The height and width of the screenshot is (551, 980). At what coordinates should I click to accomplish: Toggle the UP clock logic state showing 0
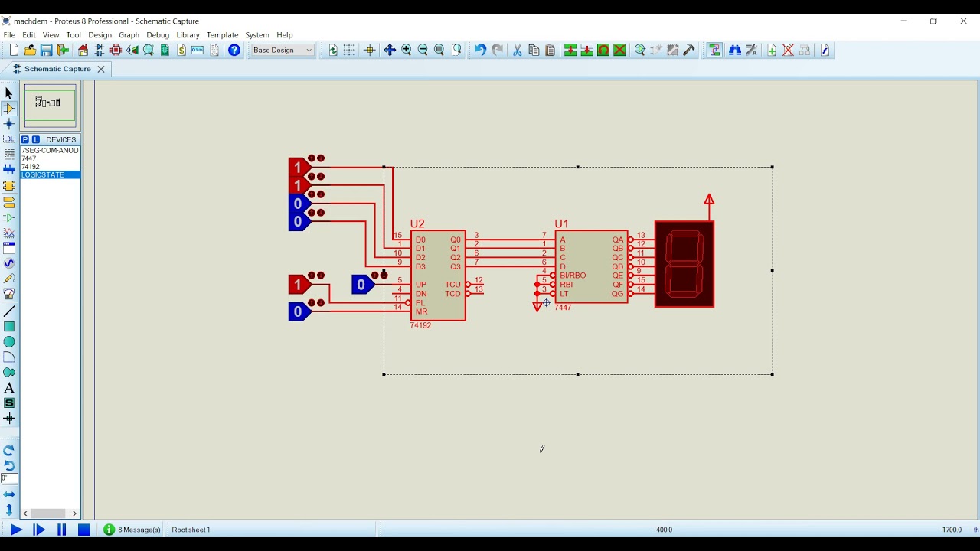tap(361, 285)
